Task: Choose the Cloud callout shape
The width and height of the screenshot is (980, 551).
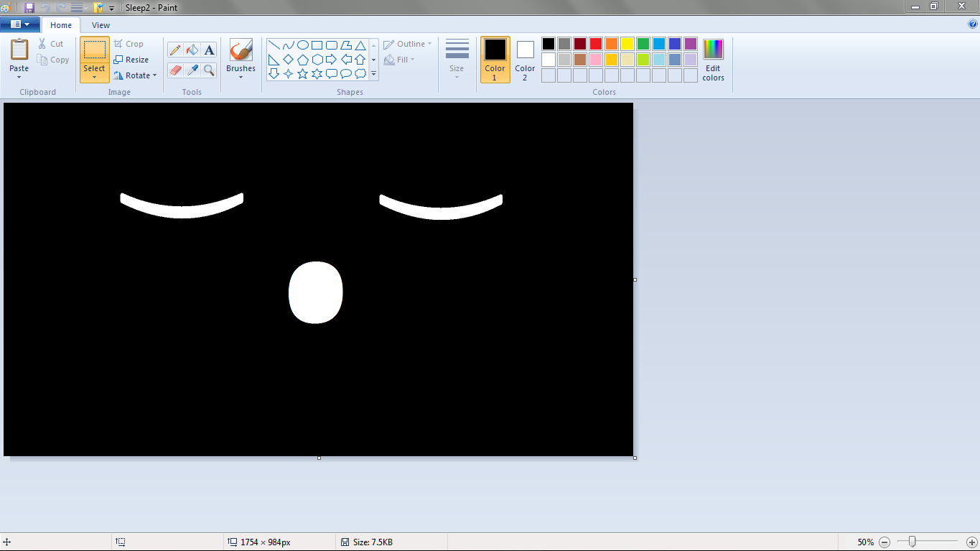Action: coord(360,73)
